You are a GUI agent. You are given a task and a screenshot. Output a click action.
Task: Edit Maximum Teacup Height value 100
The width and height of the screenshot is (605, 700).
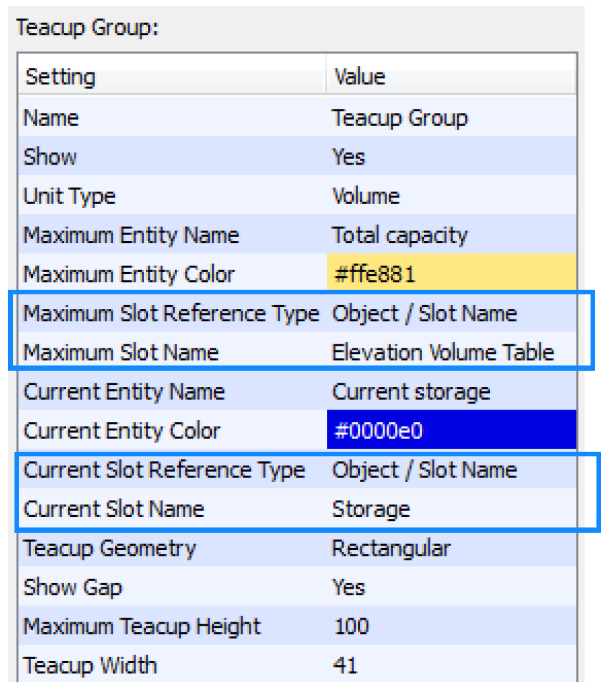click(x=351, y=626)
